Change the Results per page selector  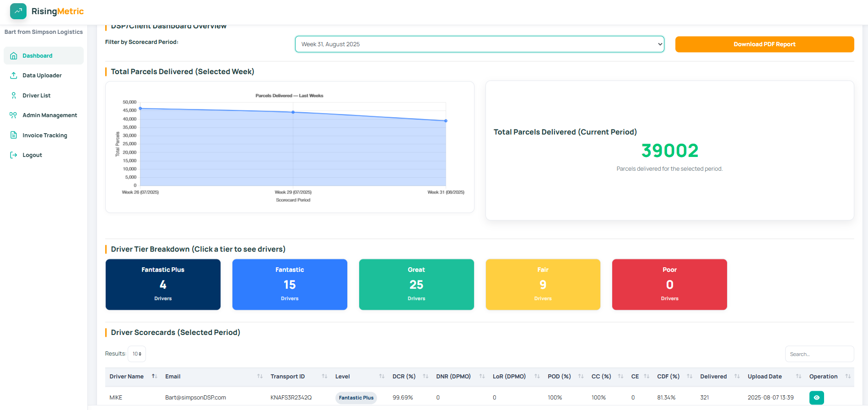pyautogui.click(x=137, y=354)
